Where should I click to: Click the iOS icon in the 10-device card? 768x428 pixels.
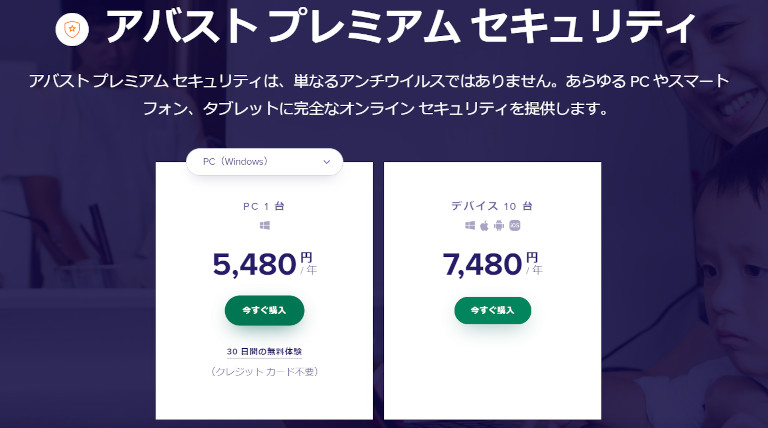(514, 225)
